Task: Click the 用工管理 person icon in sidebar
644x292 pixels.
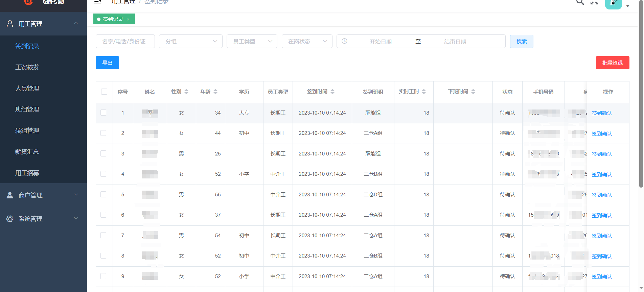Action: 10,24
